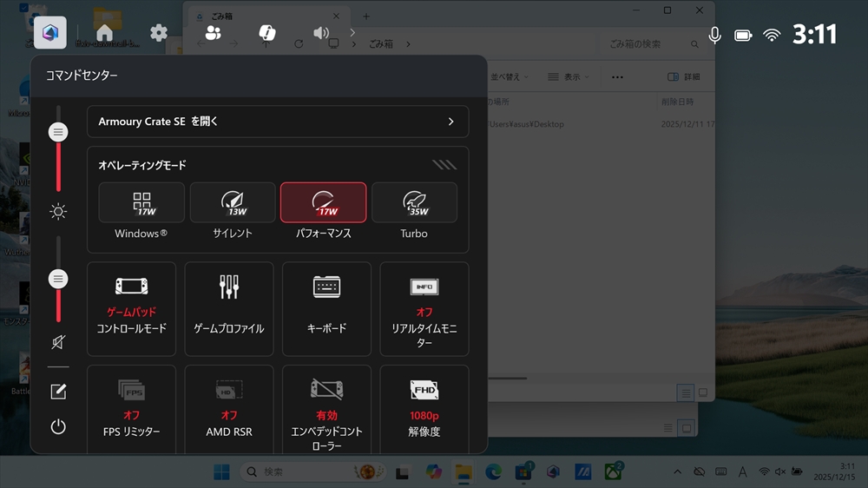Toggle AMD RSR tile
Image resolution: width=868 pixels, height=488 pixels.
pyautogui.click(x=229, y=410)
